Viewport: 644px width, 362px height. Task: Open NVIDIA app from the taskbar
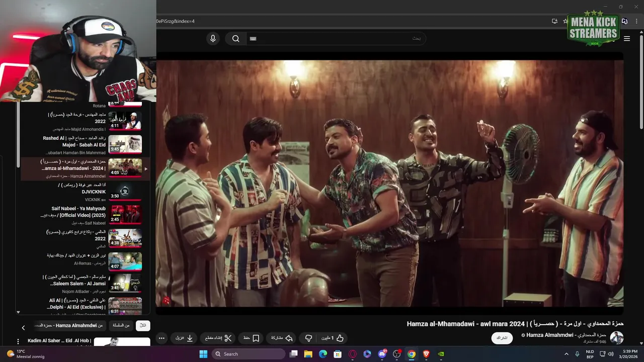(441, 354)
